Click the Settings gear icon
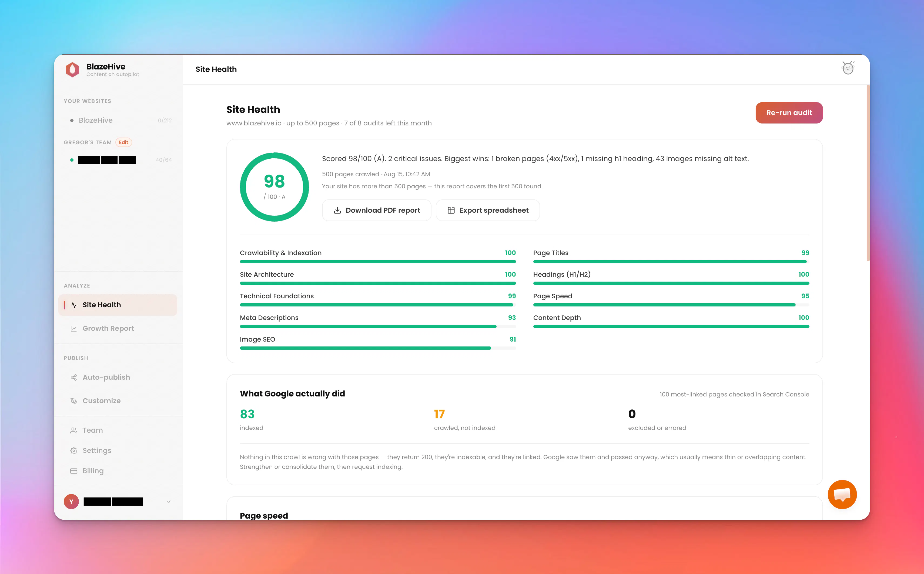 [x=73, y=450]
